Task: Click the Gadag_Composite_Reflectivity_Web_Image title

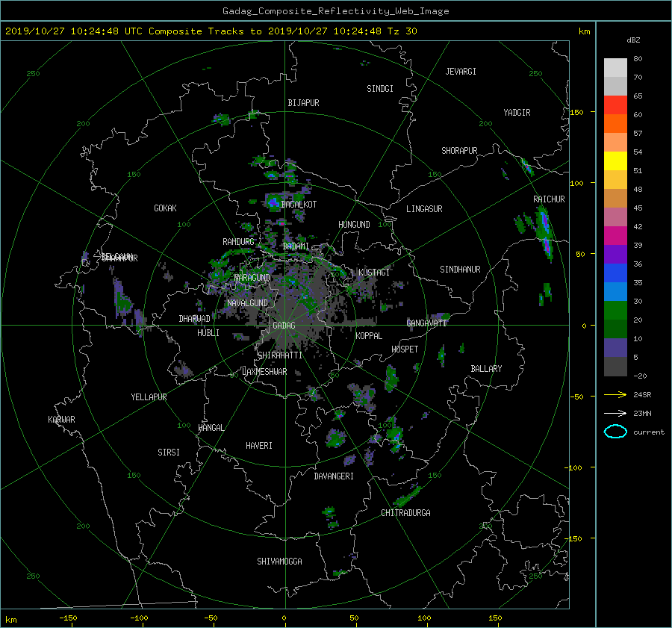Action: pos(335,11)
